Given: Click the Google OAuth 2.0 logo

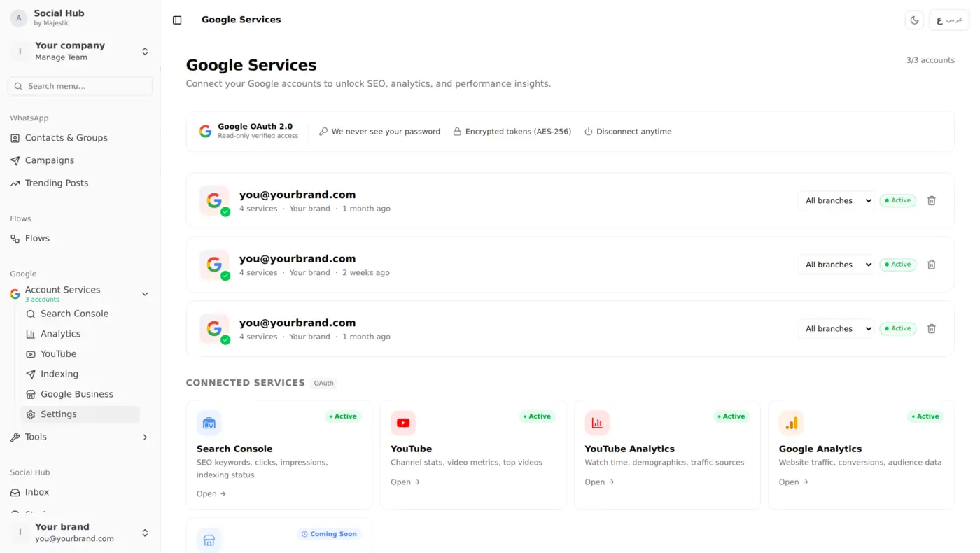Looking at the screenshot, I should pyautogui.click(x=205, y=132).
